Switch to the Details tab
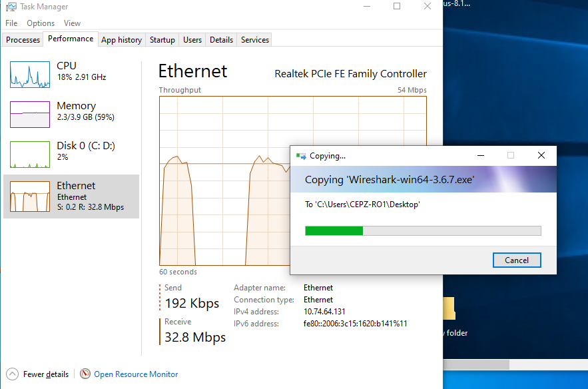 (x=221, y=40)
